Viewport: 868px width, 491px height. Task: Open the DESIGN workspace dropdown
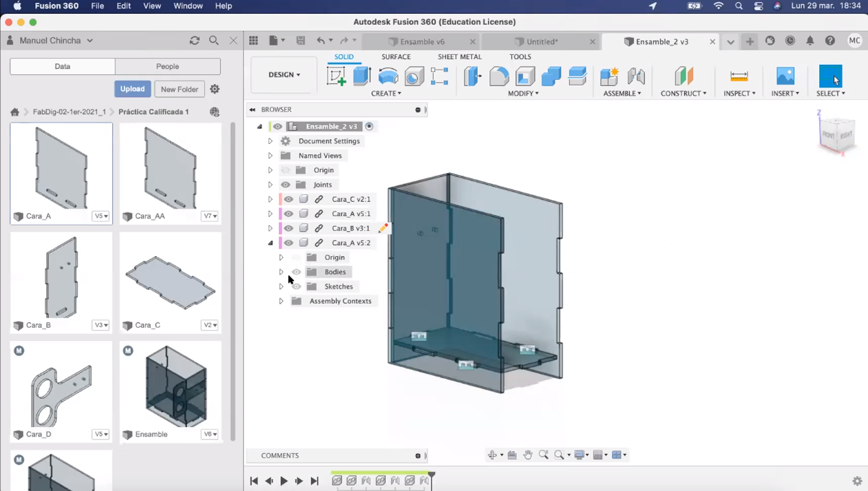284,74
